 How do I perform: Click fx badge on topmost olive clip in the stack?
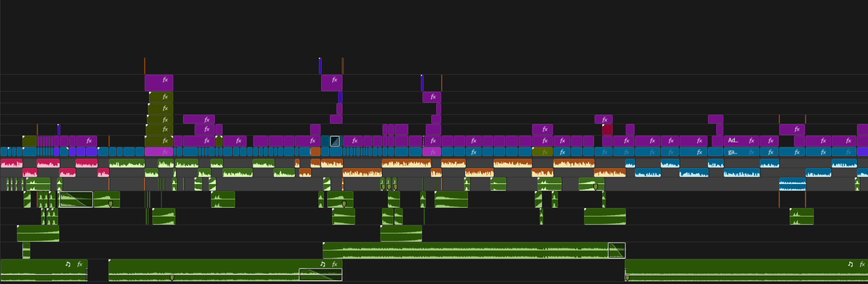click(x=165, y=96)
